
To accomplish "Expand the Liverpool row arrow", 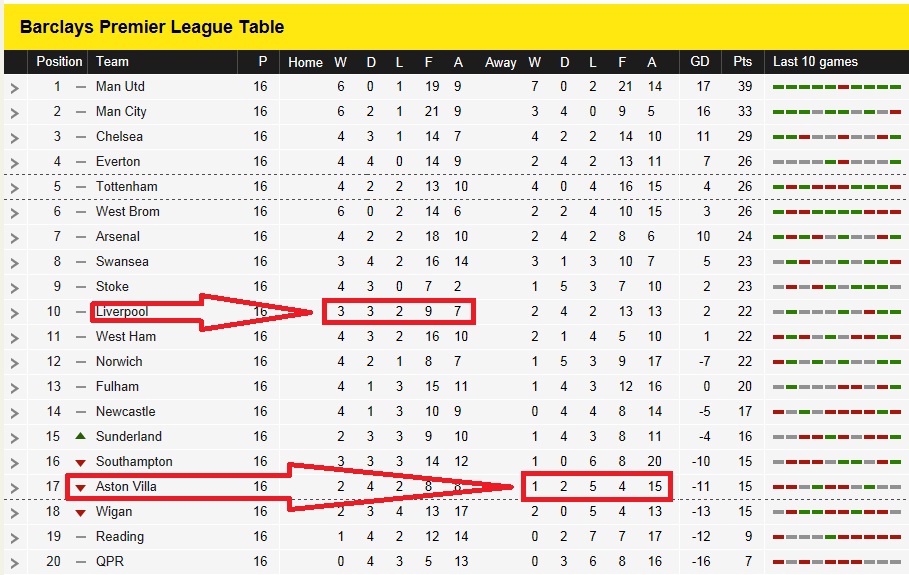I will [x=14, y=313].
